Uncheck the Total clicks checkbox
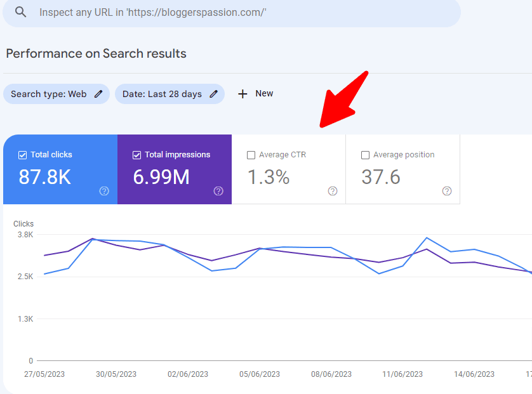Image resolution: width=532 pixels, height=394 pixels. click(x=22, y=155)
